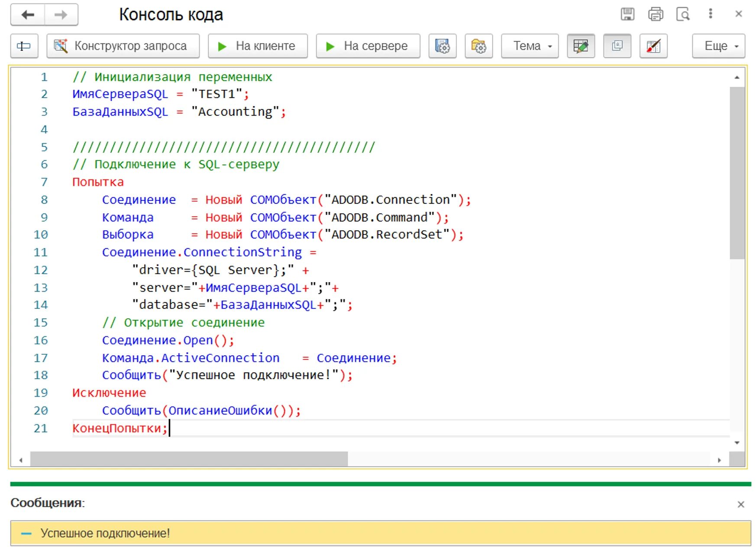Open the three-dot more options menu

(x=711, y=14)
